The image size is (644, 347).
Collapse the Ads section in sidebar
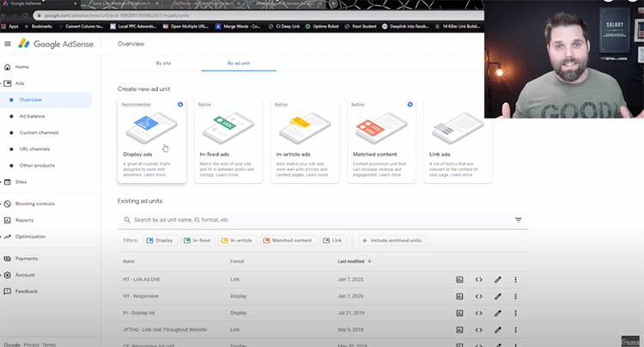tap(8, 83)
